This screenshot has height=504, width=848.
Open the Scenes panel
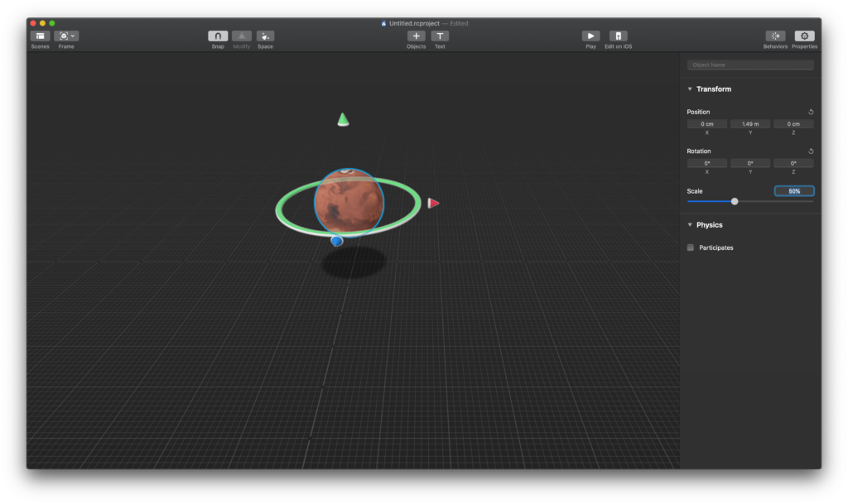40,36
